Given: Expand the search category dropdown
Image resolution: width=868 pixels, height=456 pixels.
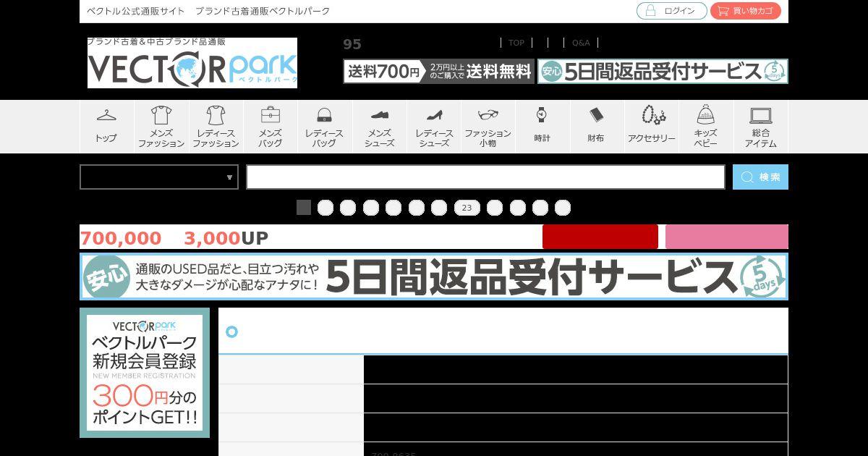Looking at the screenshot, I should tap(159, 177).
